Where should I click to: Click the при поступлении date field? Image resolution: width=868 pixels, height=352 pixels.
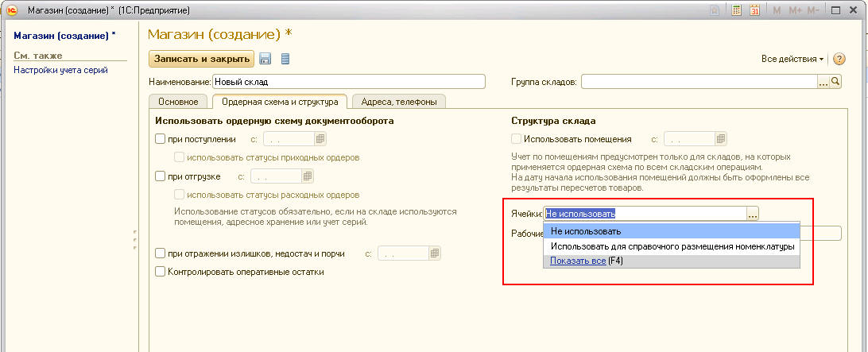[289, 139]
